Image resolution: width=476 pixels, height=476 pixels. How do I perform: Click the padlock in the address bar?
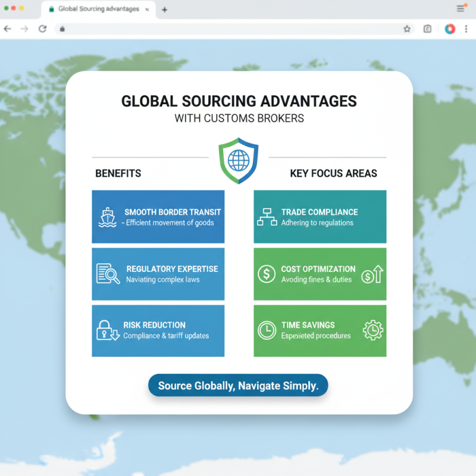point(62,28)
